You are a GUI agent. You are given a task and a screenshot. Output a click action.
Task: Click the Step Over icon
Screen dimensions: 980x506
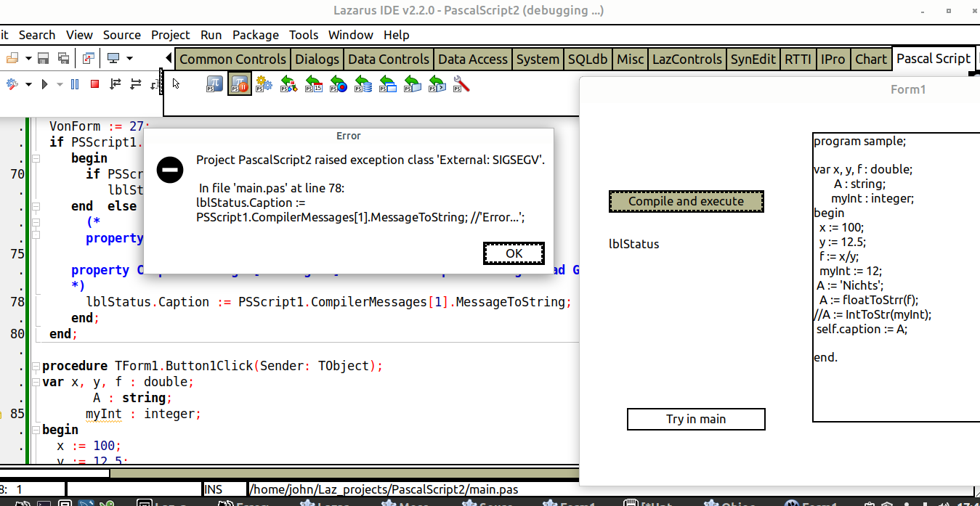[x=135, y=84]
